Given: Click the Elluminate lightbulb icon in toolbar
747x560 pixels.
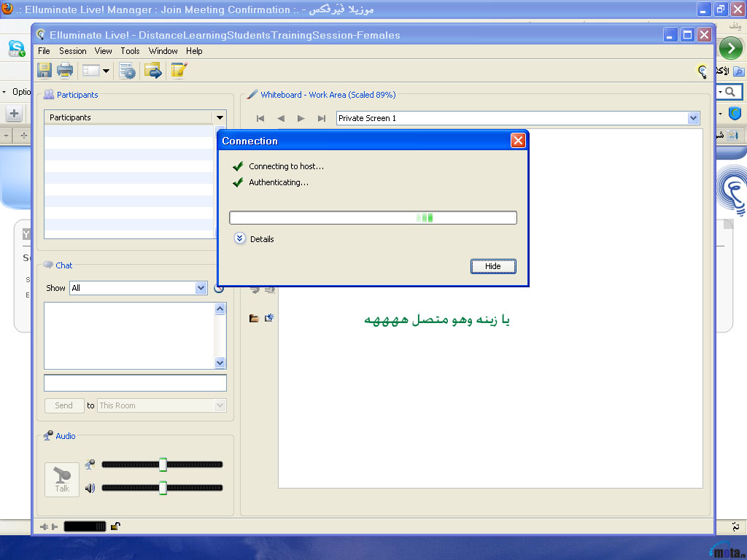Looking at the screenshot, I should point(703,71).
